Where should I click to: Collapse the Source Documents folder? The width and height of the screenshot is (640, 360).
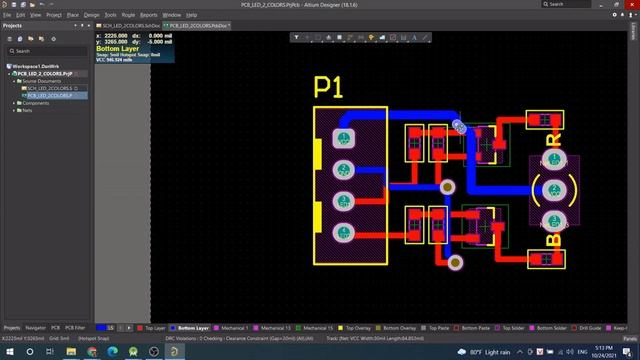pyautogui.click(x=14, y=81)
